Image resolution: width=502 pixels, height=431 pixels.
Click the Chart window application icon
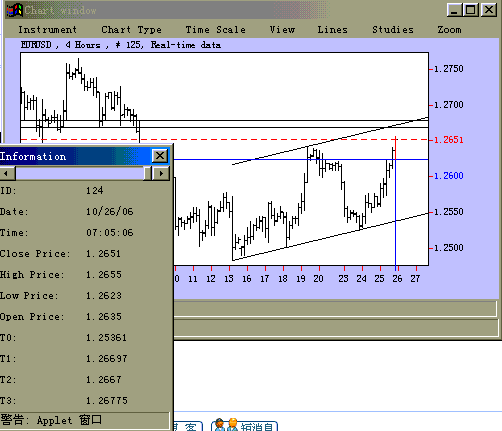(14, 10)
